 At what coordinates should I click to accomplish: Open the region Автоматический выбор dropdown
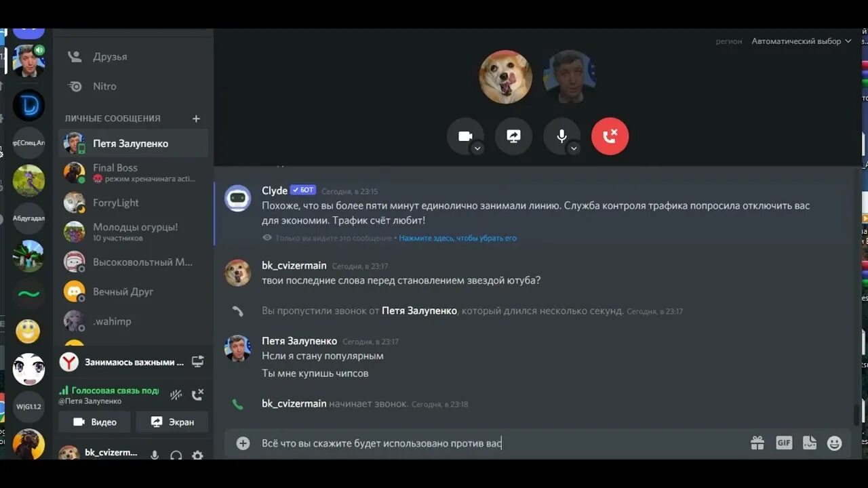tap(801, 41)
